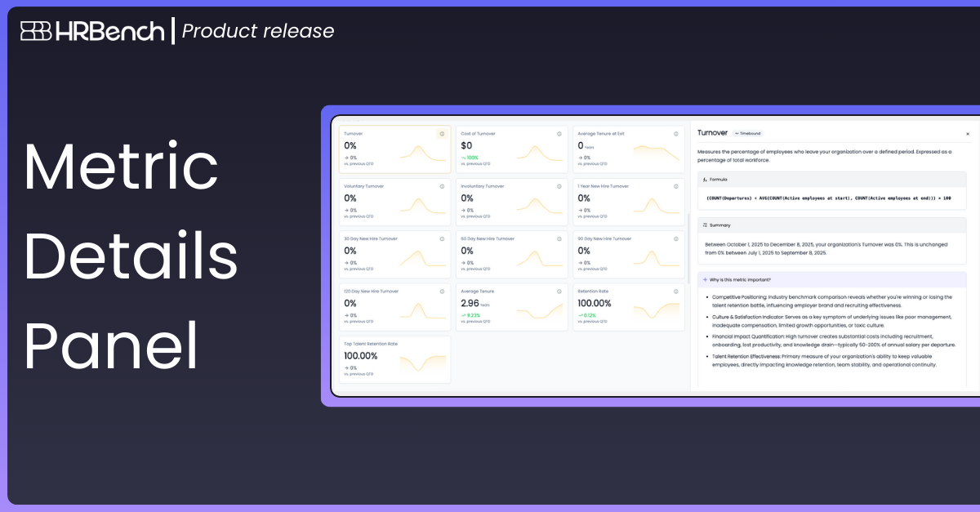Click the 90 Day New Hire Turnover info icon

coord(676,238)
